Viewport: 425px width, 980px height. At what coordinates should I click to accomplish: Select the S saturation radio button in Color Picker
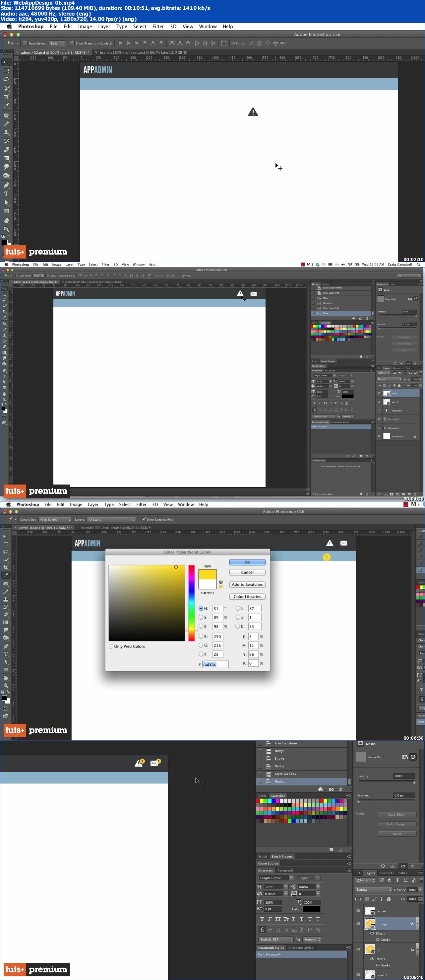tap(201, 618)
